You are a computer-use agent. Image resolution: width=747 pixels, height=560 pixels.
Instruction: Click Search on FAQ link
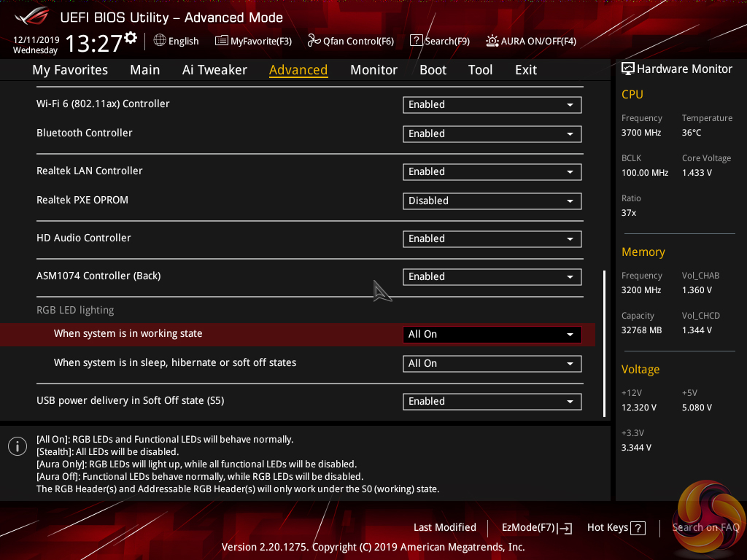click(705, 528)
